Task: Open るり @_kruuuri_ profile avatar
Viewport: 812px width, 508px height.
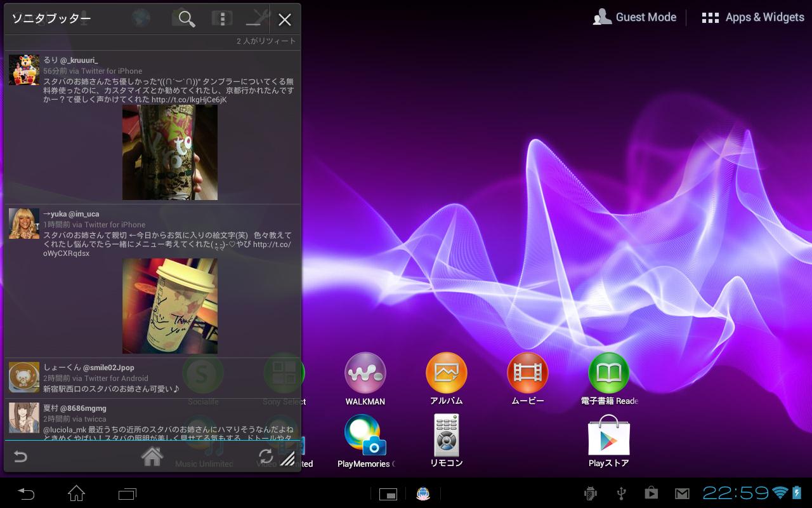Action: (24, 70)
